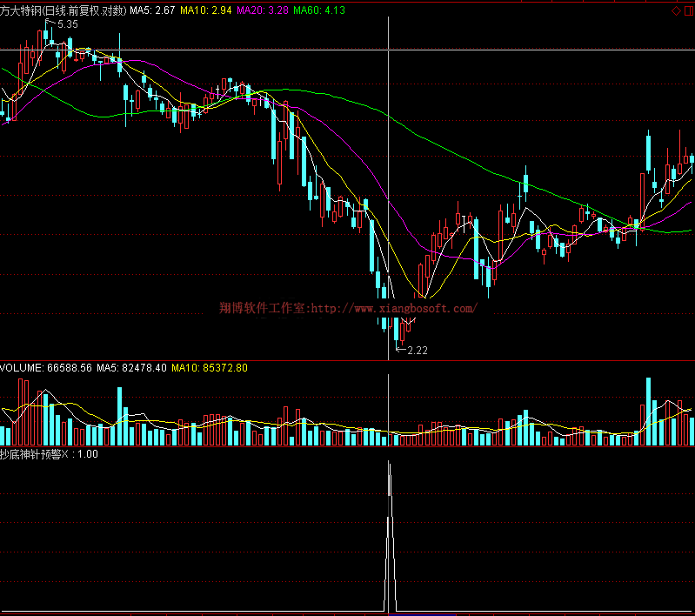Click the white bottom-signal spike in the indicator panel
The height and width of the screenshot is (616, 695).
pos(390,537)
